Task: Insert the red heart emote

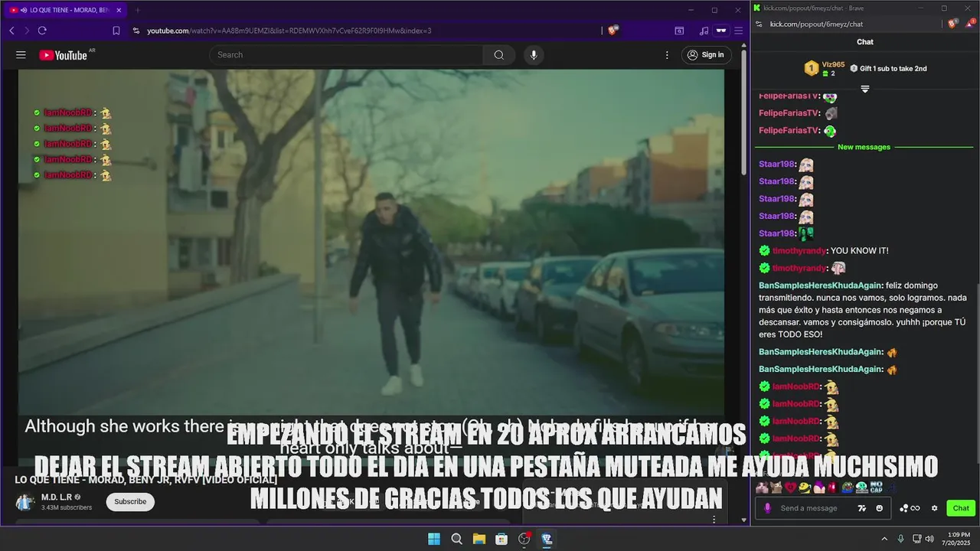Action: (x=789, y=487)
